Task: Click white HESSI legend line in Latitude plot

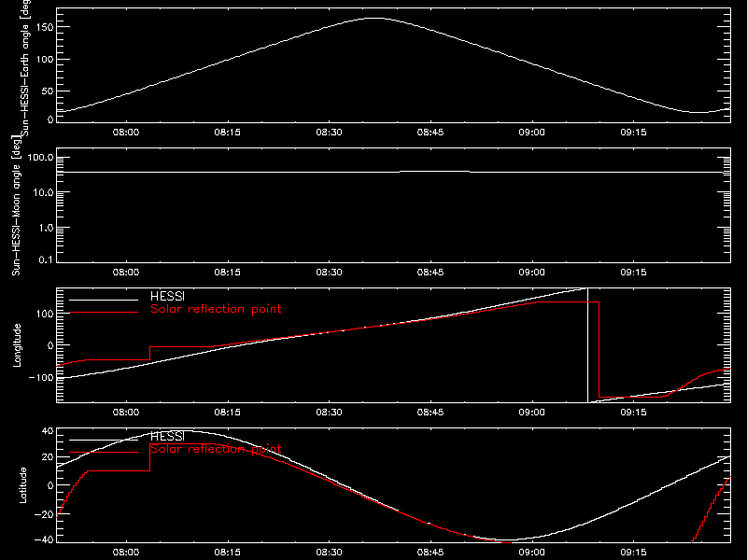Action: pyautogui.click(x=104, y=440)
